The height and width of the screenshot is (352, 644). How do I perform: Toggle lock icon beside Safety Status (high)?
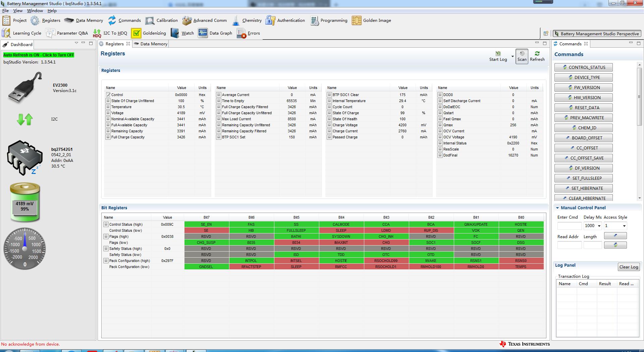(x=106, y=249)
